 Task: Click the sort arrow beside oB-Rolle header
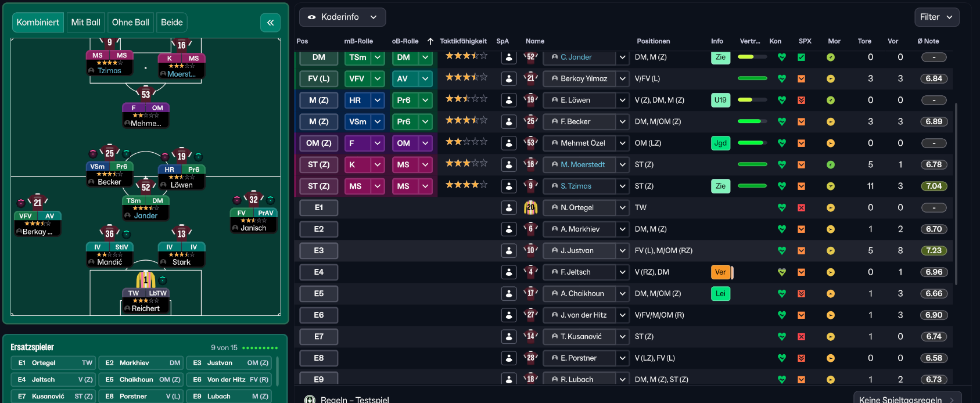[430, 41]
